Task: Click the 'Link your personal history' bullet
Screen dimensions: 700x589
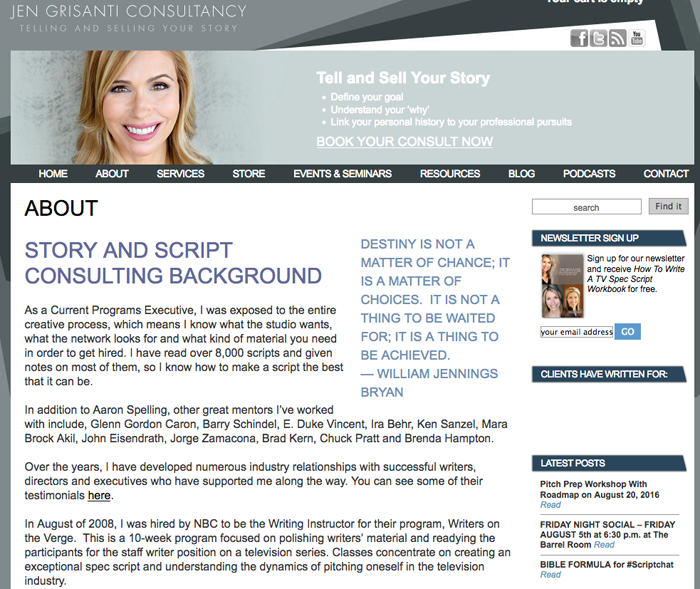Action: (x=451, y=122)
